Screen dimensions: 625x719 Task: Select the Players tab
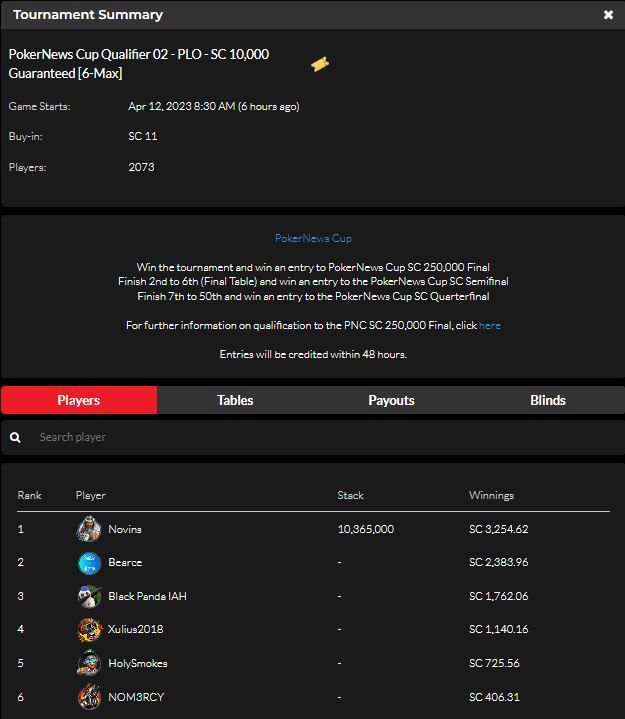pyautogui.click(x=79, y=400)
